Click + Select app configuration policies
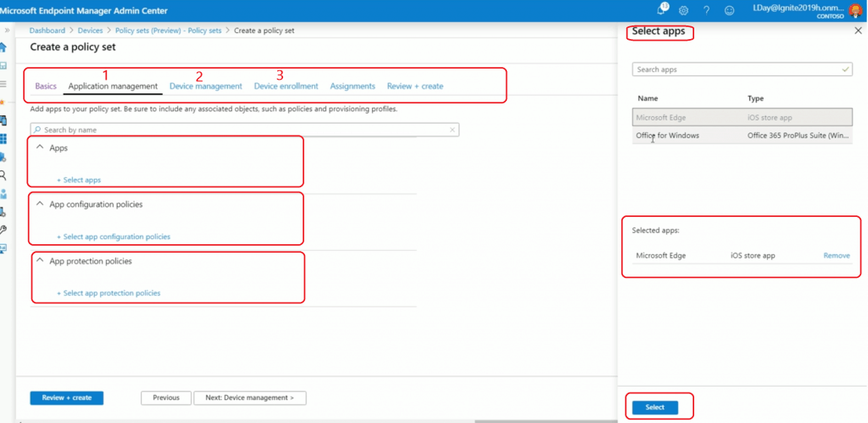Image resolution: width=868 pixels, height=423 pixels. (x=114, y=237)
